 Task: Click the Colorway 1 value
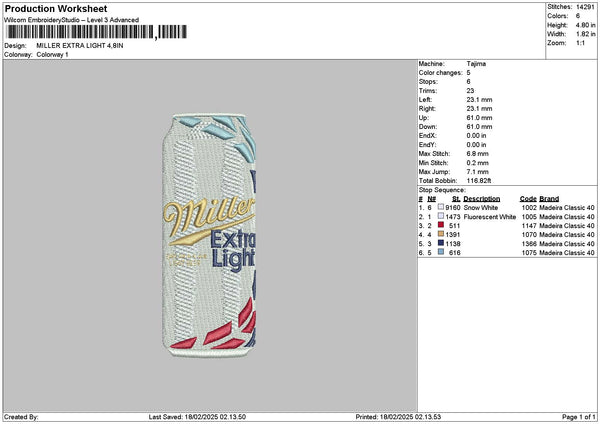click(x=52, y=55)
